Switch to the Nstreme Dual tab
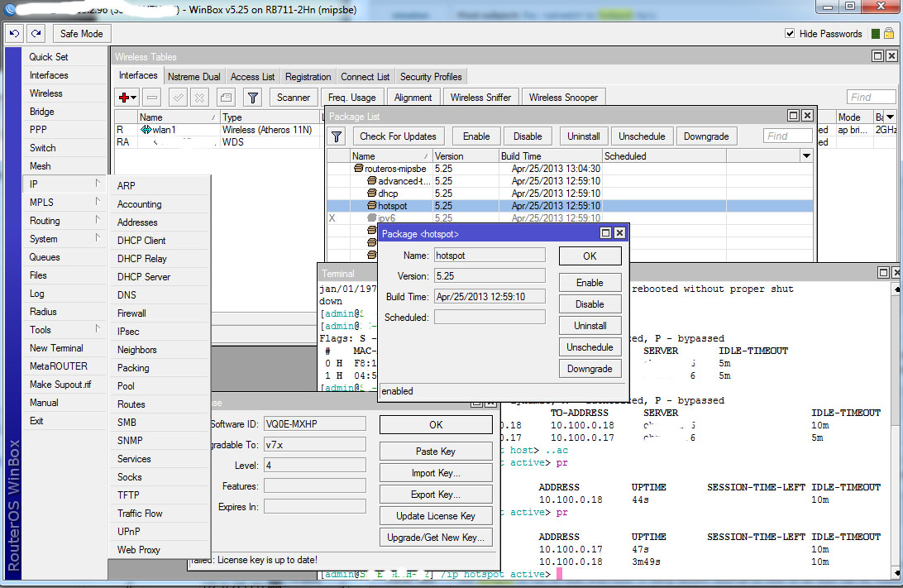The width and height of the screenshot is (903, 588). click(x=194, y=77)
